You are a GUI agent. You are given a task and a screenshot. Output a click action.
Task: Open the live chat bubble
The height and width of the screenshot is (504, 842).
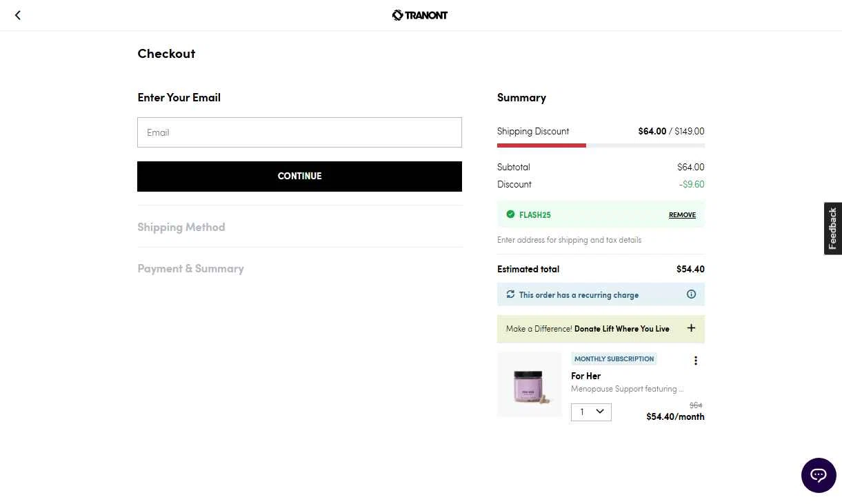click(x=819, y=475)
